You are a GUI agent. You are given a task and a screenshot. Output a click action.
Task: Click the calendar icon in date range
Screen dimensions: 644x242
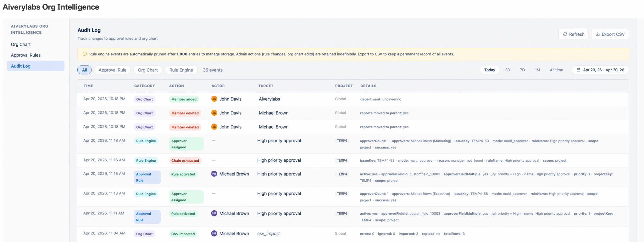578,70
